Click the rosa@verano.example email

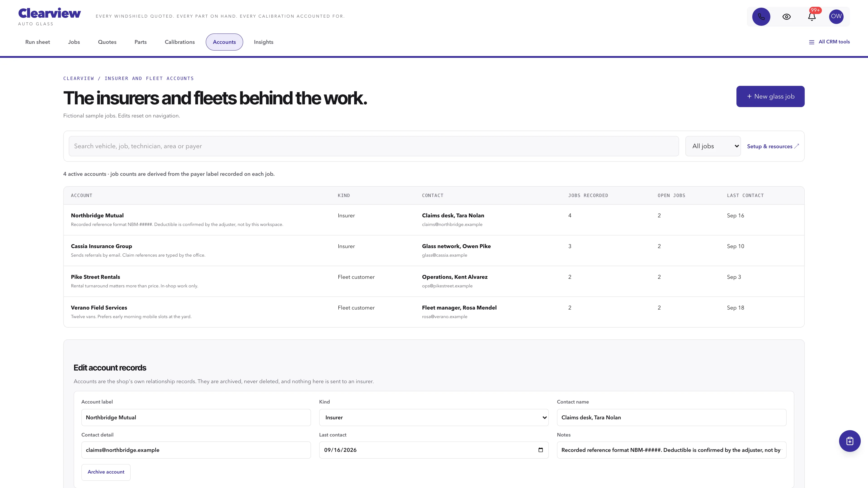tap(444, 316)
